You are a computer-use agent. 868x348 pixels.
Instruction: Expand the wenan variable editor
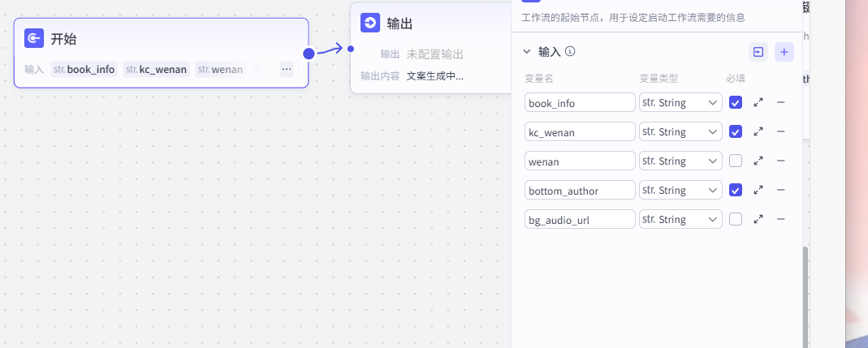click(758, 161)
